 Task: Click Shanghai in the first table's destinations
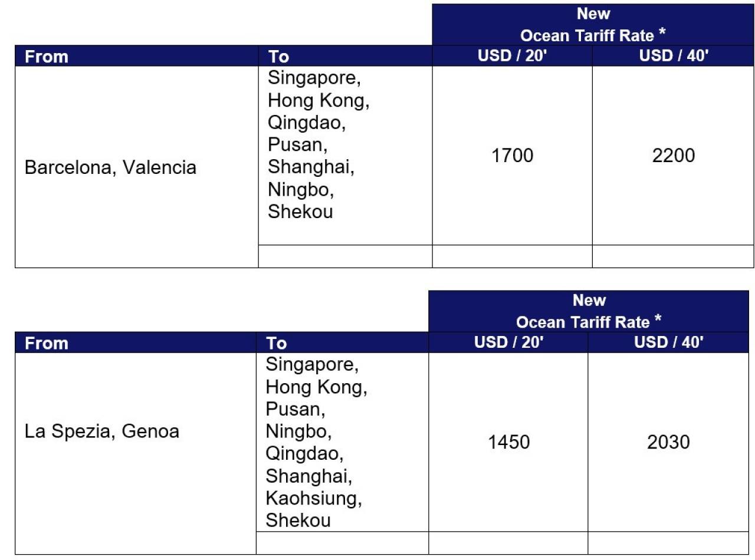click(x=311, y=167)
